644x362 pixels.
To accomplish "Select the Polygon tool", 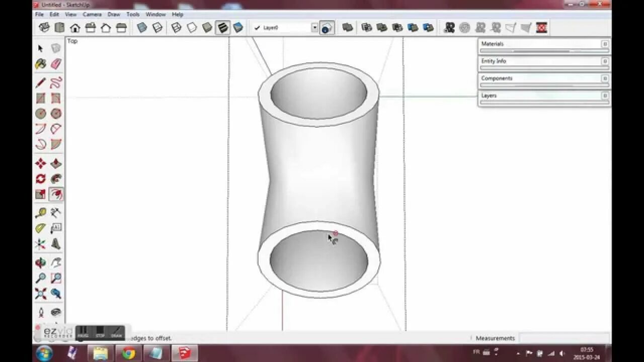I will point(56,114).
